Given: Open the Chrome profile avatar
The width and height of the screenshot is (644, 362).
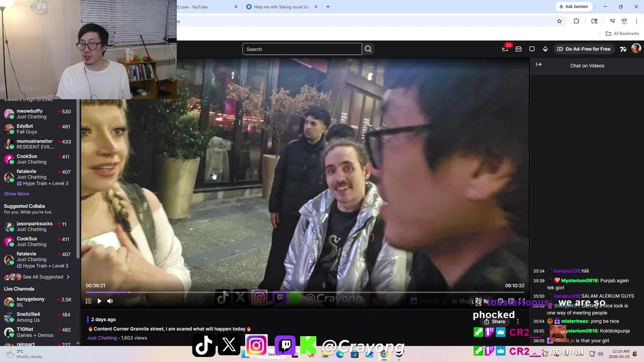Looking at the screenshot, I should tap(624, 21).
